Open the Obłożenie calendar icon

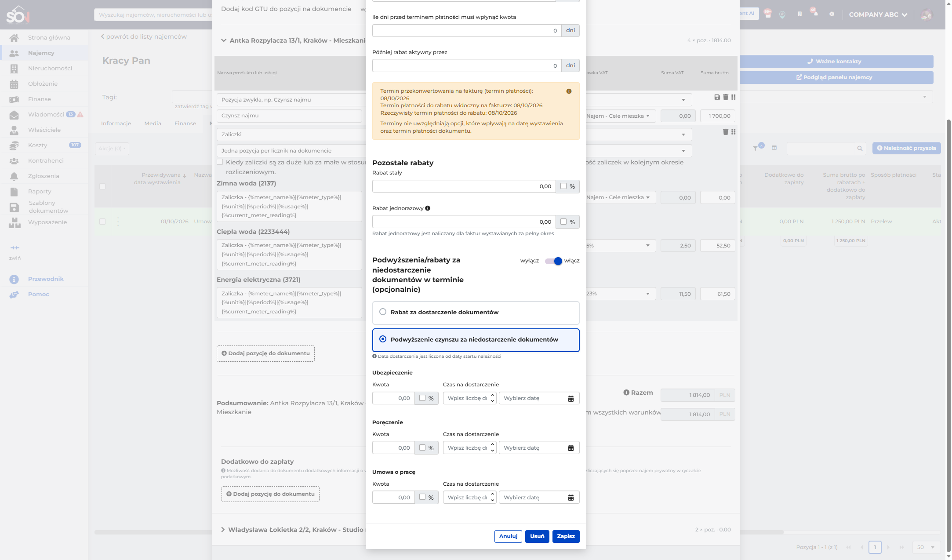coord(14,84)
